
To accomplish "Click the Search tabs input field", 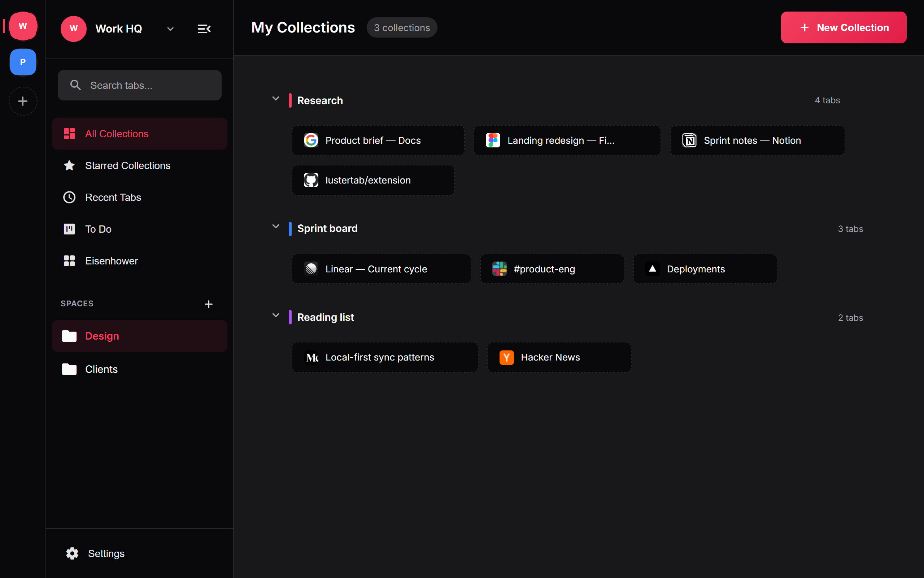I will (139, 85).
